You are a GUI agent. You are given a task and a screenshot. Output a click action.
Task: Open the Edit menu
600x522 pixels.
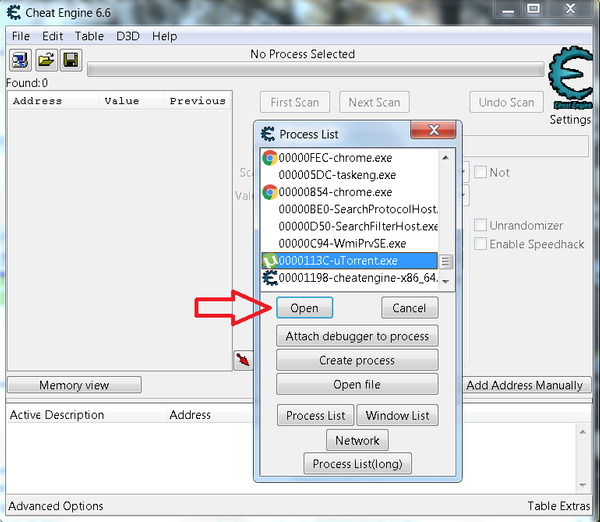(x=52, y=36)
